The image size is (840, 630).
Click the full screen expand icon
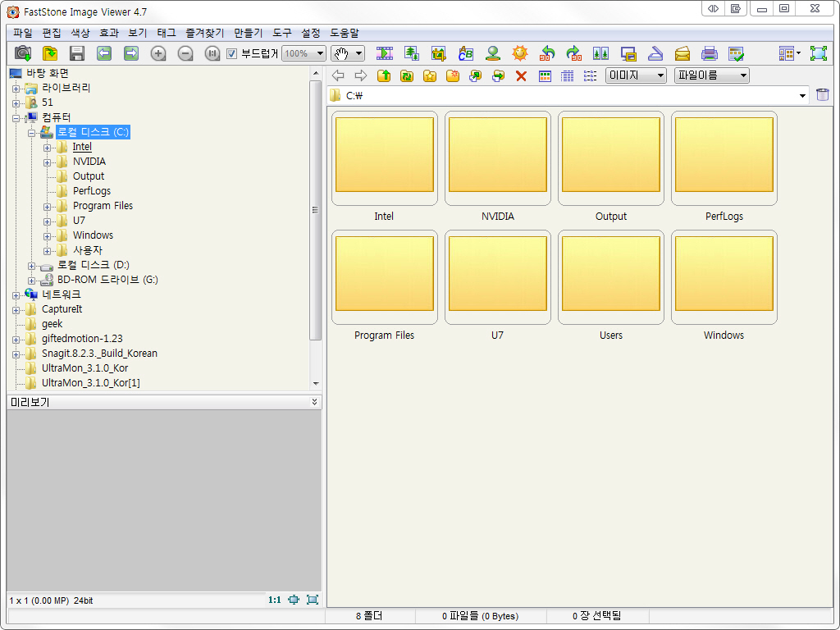coord(819,53)
